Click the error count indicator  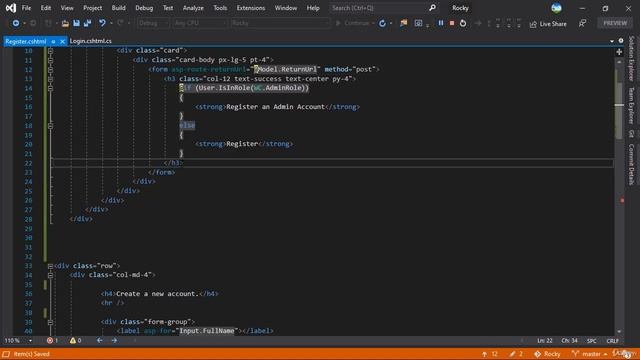coord(52,340)
